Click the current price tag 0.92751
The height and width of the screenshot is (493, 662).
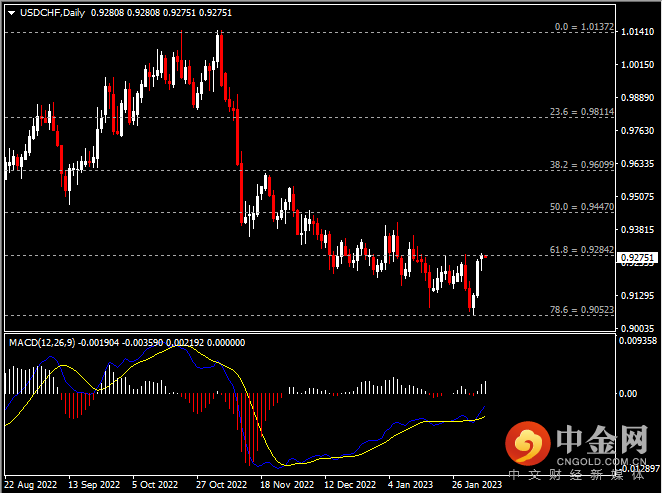pos(638,257)
